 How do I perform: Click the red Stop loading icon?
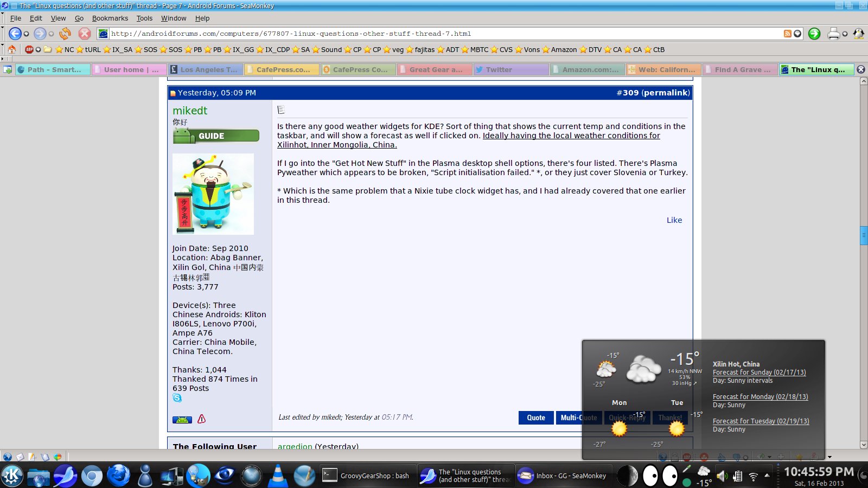click(x=85, y=33)
